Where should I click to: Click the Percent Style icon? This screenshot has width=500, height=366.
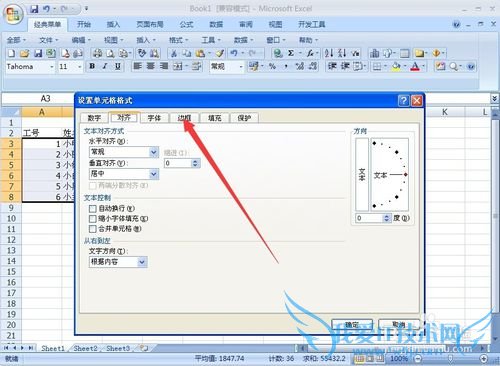click(x=272, y=66)
